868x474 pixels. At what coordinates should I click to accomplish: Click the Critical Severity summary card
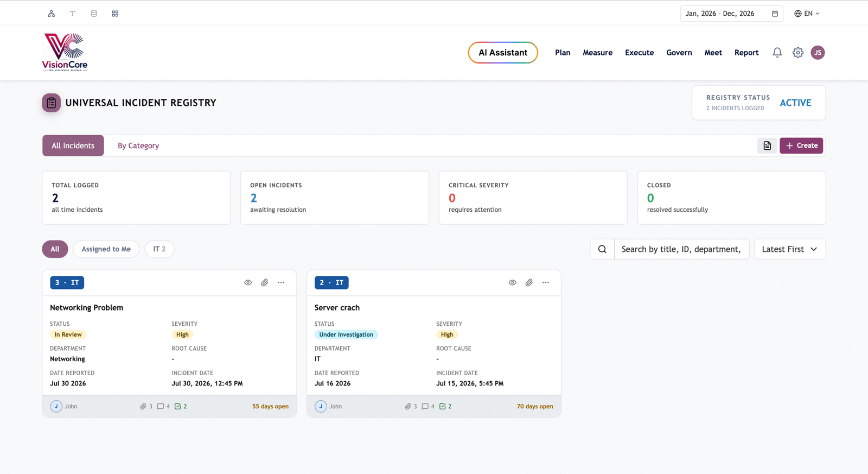tap(533, 198)
